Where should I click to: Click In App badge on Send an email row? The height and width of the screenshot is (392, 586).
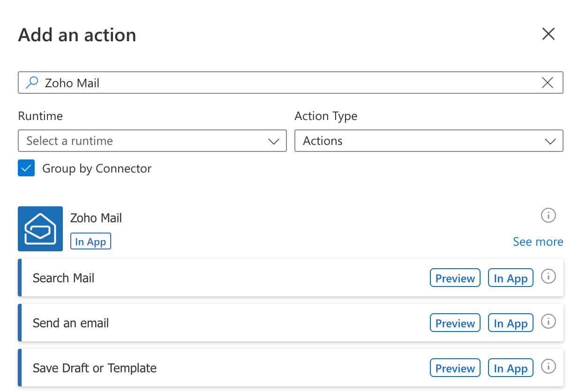[511, 323]
